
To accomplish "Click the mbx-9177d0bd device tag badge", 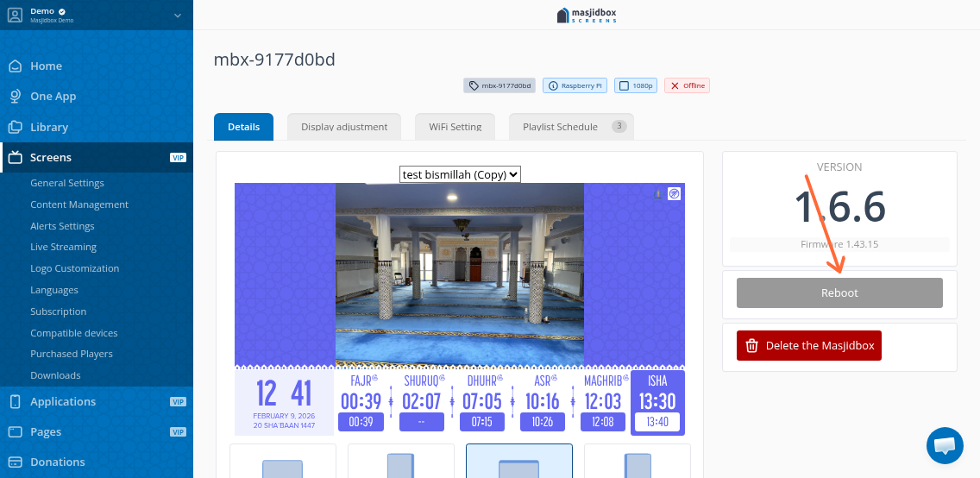I will click(x=499, y=85).
